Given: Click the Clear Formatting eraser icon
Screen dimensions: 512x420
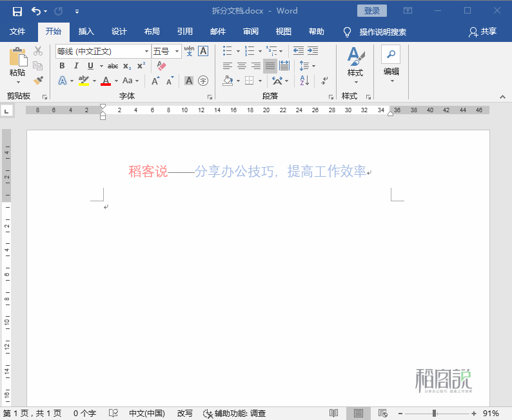Looking at the screenshot, I should click(x=161, y=66).
